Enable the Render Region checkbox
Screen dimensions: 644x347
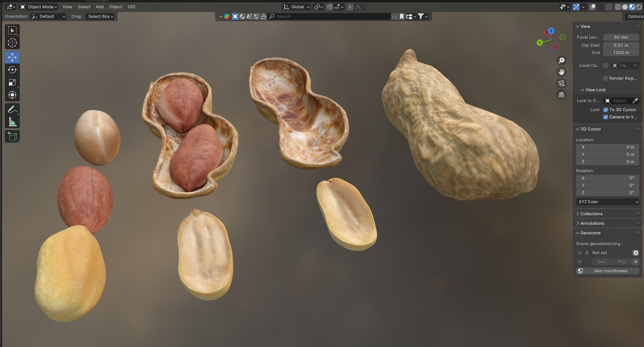(605, 78)
